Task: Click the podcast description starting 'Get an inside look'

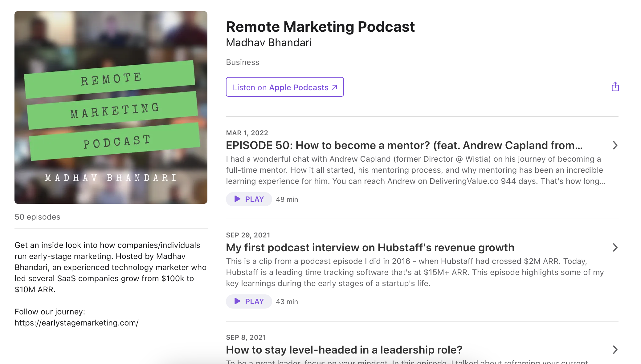Action: [110, 267]
